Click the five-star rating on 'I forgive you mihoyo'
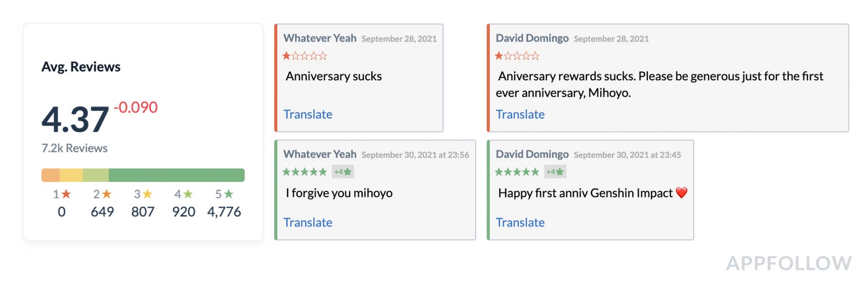 coord(304,171)
